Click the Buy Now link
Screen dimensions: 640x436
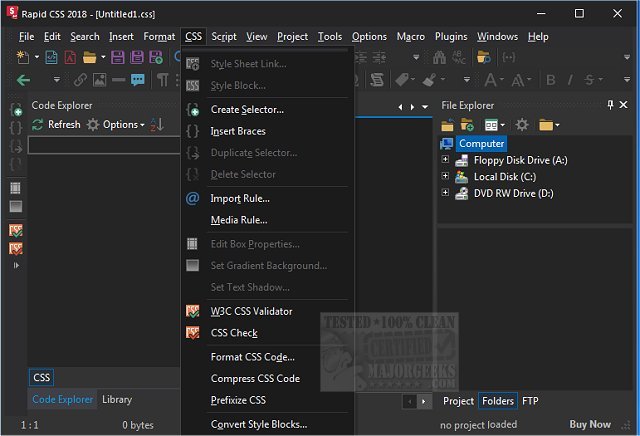590,425
